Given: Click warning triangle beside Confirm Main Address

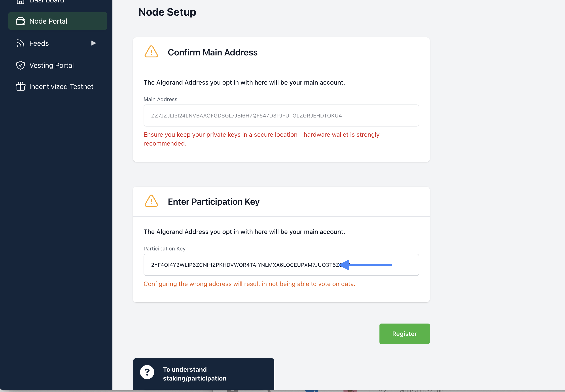Looking at the screenshot, I should tap(151, 52).
